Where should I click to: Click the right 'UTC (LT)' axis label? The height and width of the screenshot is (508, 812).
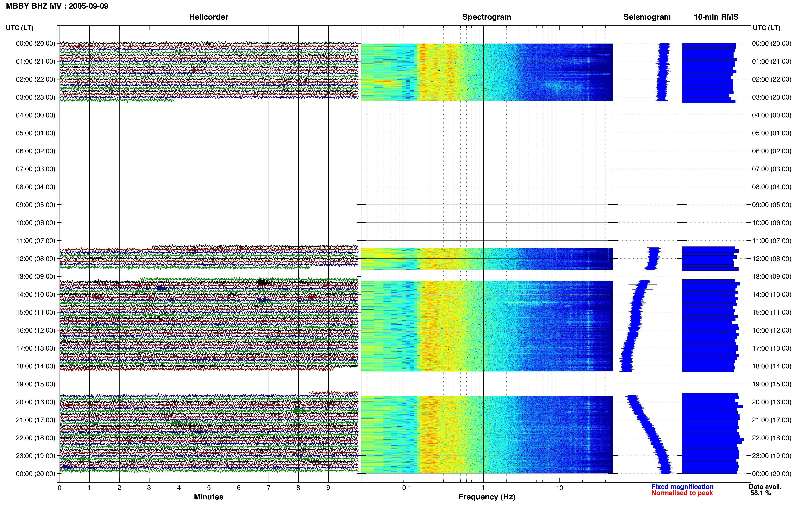pyautogui.click(x=766, y=28)
